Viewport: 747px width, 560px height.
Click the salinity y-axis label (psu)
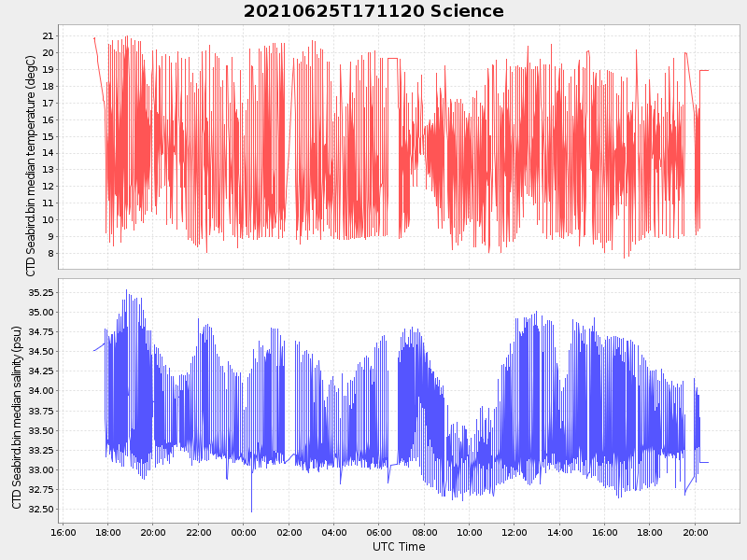point(17,417)
